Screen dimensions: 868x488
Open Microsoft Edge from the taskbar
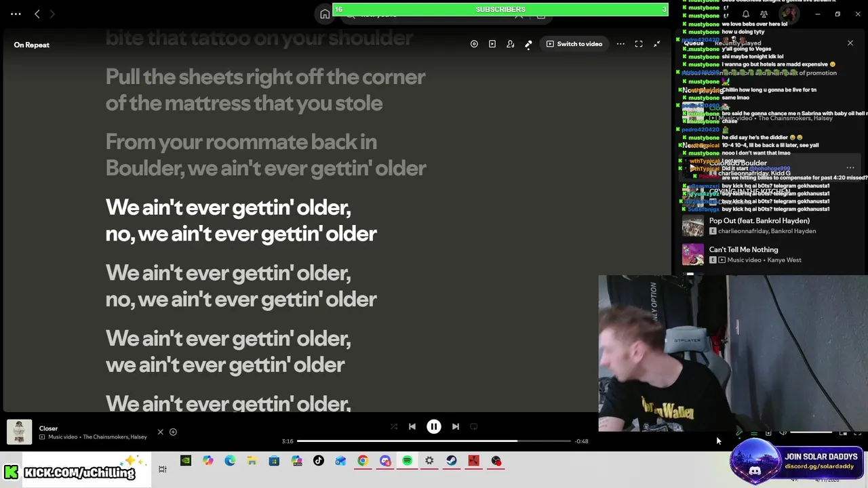[230, 461]
